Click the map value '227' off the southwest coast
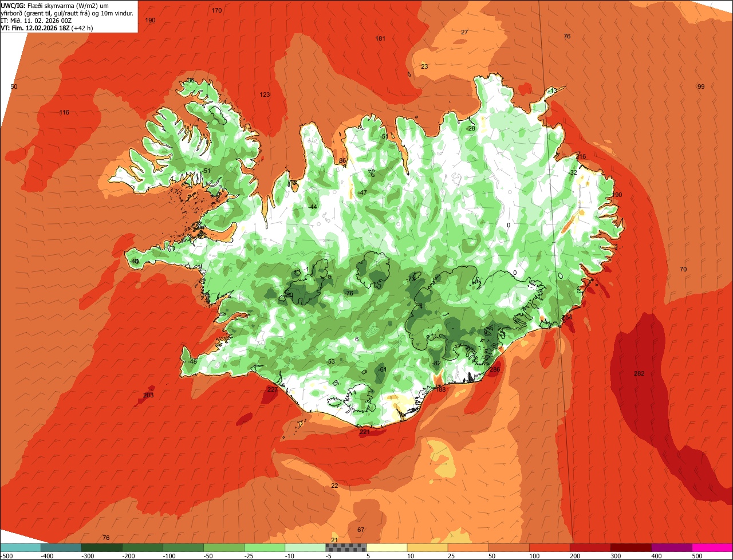The height and width of the screenshot is (560, 733). coord(273,390)
